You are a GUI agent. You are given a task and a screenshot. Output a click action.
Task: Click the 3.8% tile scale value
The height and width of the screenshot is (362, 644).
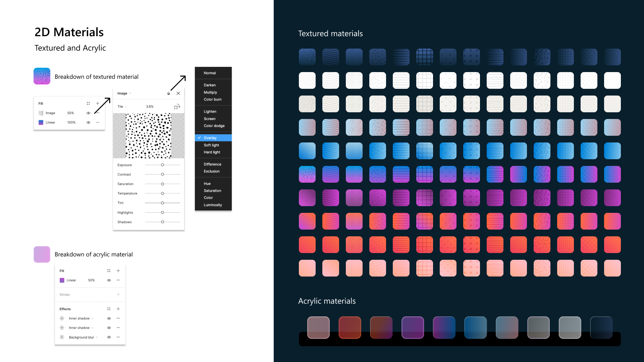click(x=150, y=107)
